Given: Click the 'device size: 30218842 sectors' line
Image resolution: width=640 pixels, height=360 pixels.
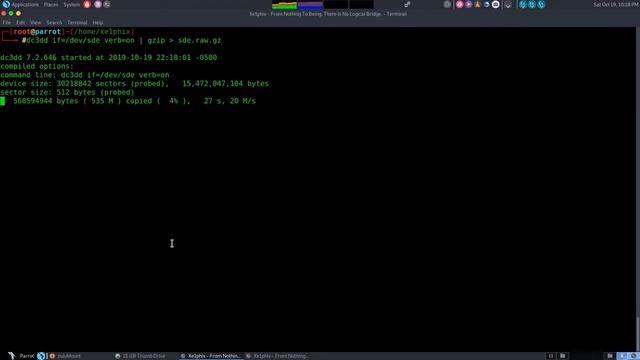Looking at the screenshot, I should point(134,84).
